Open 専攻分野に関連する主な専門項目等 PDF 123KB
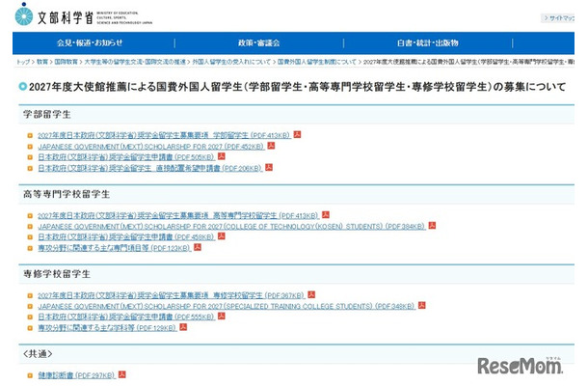The height and width of the screenshot is (386, 588). tap(114, 248)
